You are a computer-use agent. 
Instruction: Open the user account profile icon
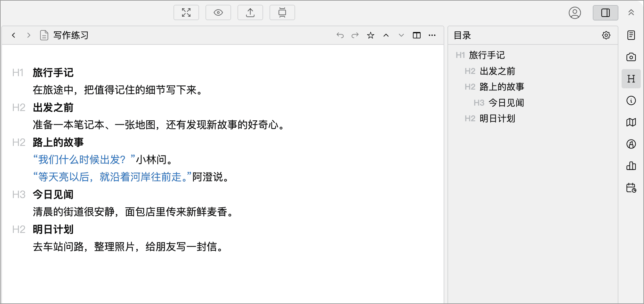pyautogui.click(x=575, y=13)
